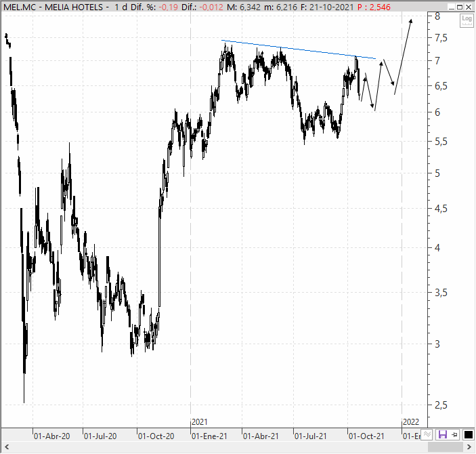476x454 pixels.
Task: Click the left scrollbar arrow
Action: coord(6,447)
